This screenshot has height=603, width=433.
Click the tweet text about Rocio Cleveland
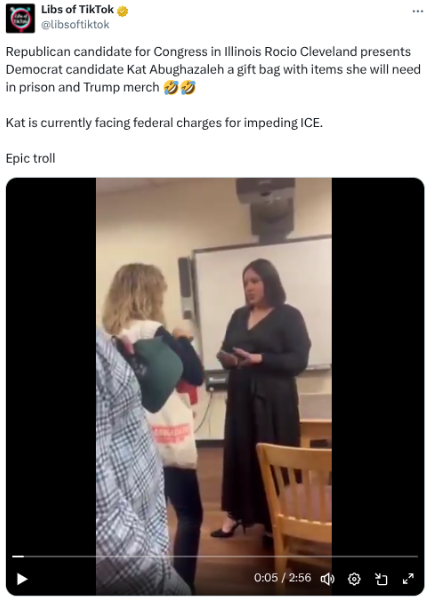213,70
